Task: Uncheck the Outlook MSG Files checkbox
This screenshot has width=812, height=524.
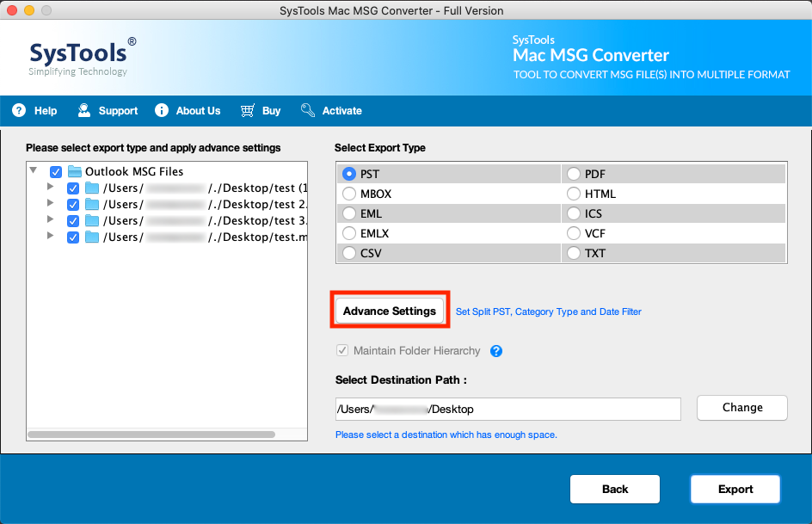Action: (56, 172)
